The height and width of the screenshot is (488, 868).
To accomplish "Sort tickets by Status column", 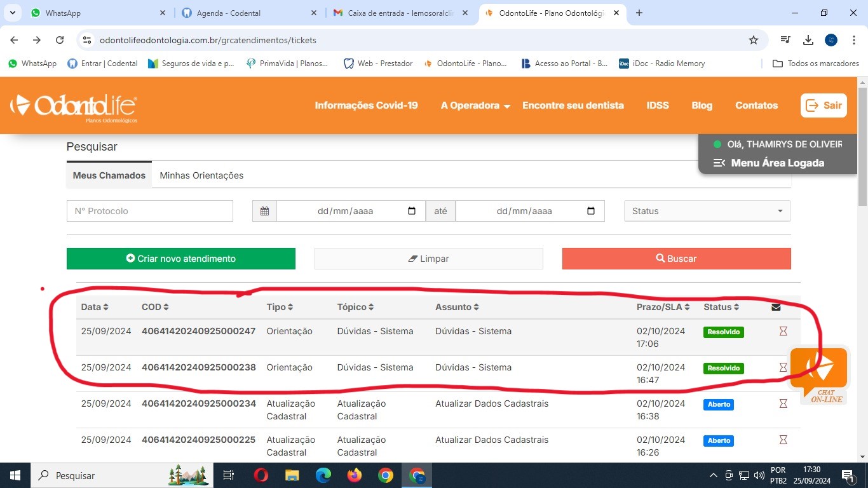I will tap(721, 307).
